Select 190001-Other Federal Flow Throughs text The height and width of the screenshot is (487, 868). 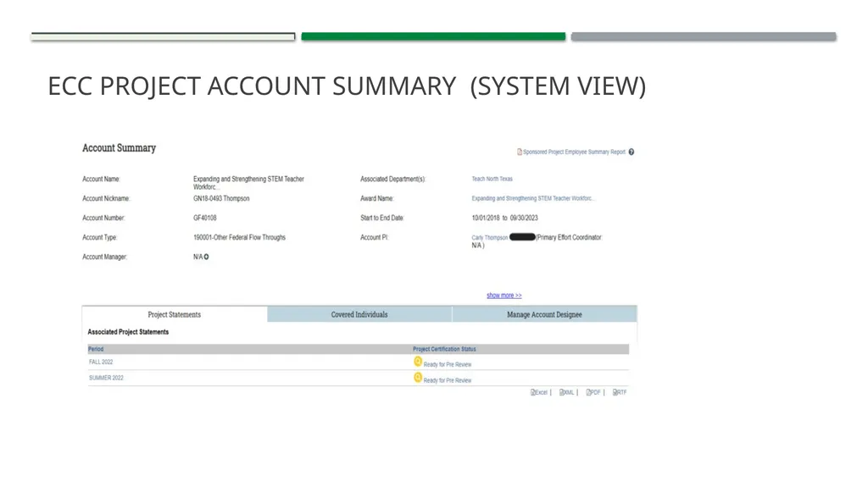[239, 237]
